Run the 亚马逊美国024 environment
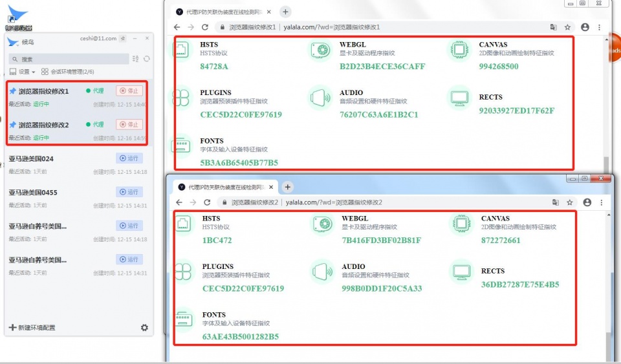 (129, 158)
